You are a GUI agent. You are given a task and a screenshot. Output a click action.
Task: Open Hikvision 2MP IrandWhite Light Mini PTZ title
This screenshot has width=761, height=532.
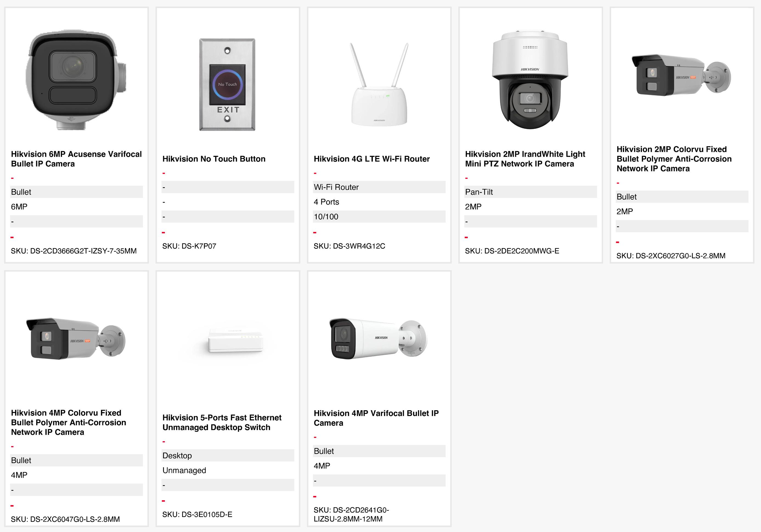[x=525, y=159]
